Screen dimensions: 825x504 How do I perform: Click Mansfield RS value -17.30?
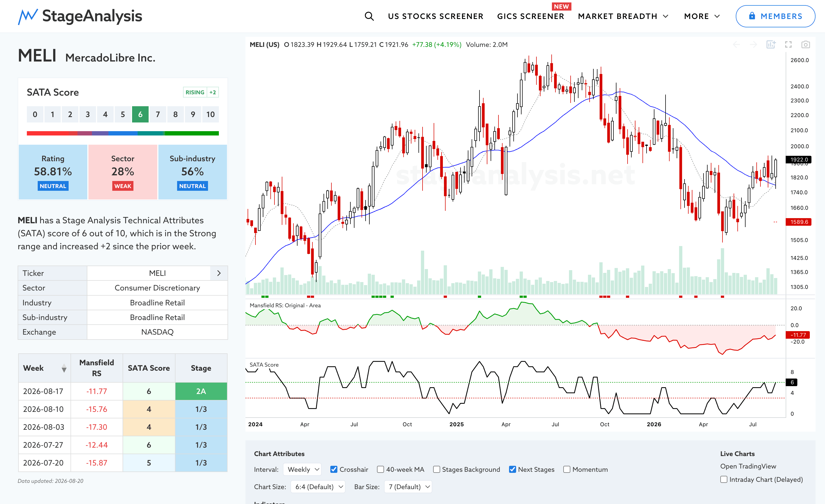click(97, 427)
